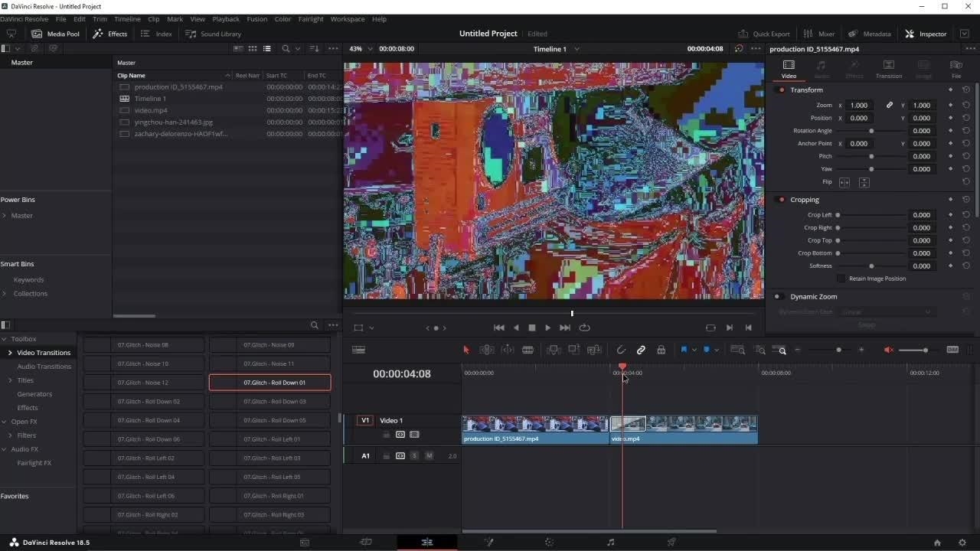Click the Position Lock padlock icon
The width and height of the screenshot is (980, 551).
pos(661,350)
